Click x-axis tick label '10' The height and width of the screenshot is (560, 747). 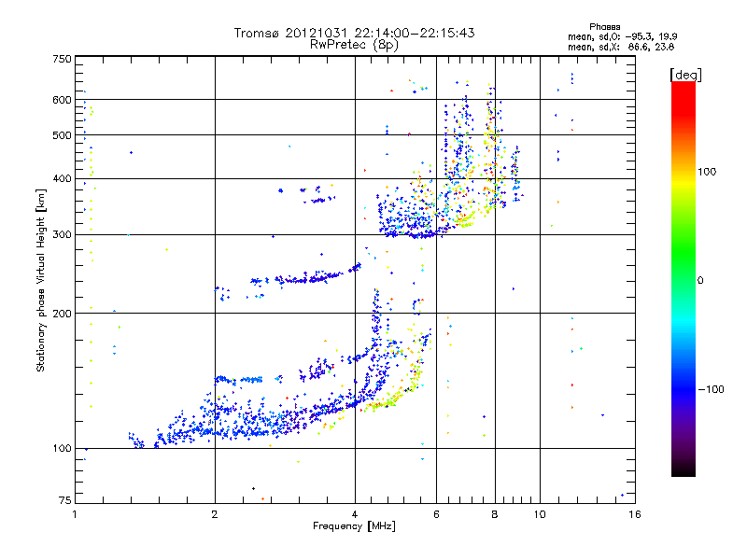point(540,514)
